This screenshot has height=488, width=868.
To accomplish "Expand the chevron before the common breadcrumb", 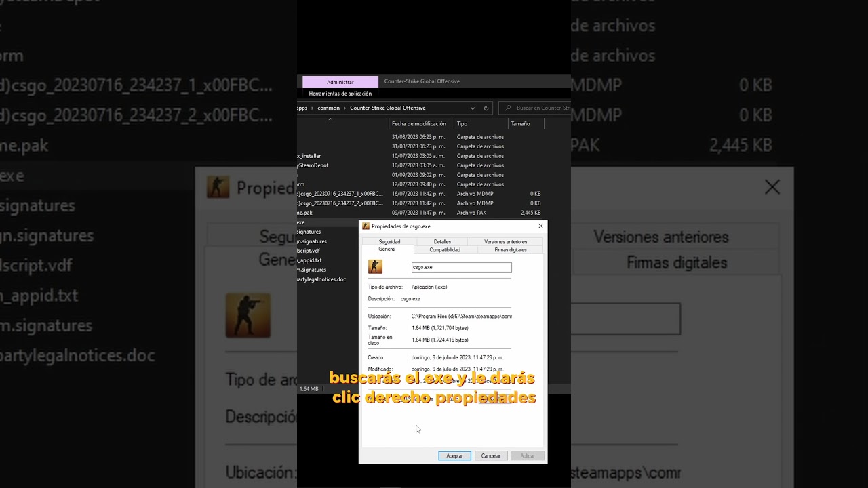I will coord(313,108).
